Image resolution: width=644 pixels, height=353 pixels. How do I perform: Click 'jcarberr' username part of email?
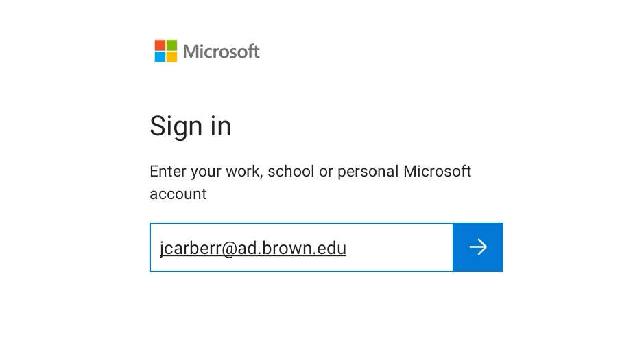(x=190, y=248)
